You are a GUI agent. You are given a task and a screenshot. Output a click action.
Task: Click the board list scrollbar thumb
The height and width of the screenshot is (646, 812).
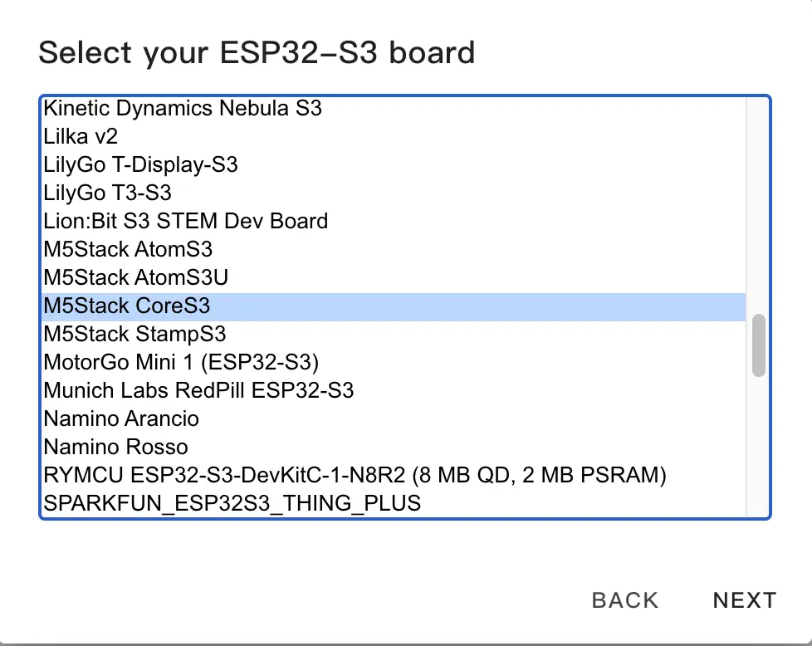coord(758,345)
